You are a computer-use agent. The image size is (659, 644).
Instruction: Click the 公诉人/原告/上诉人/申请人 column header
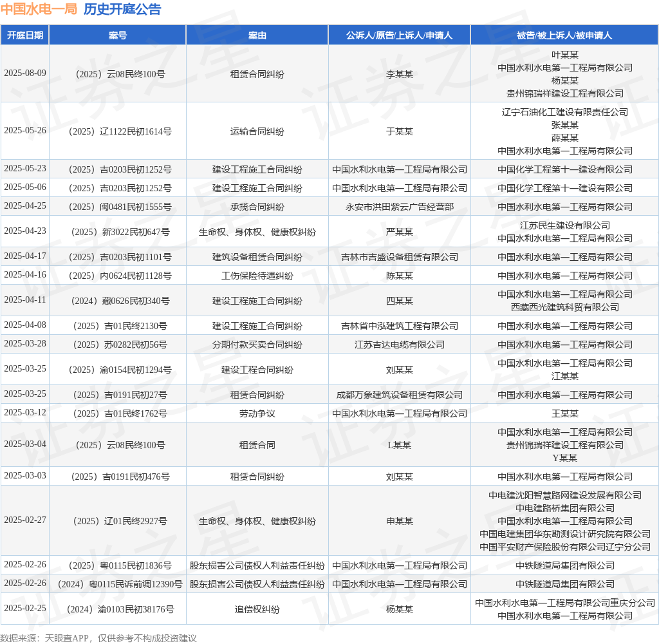[399, 35]
